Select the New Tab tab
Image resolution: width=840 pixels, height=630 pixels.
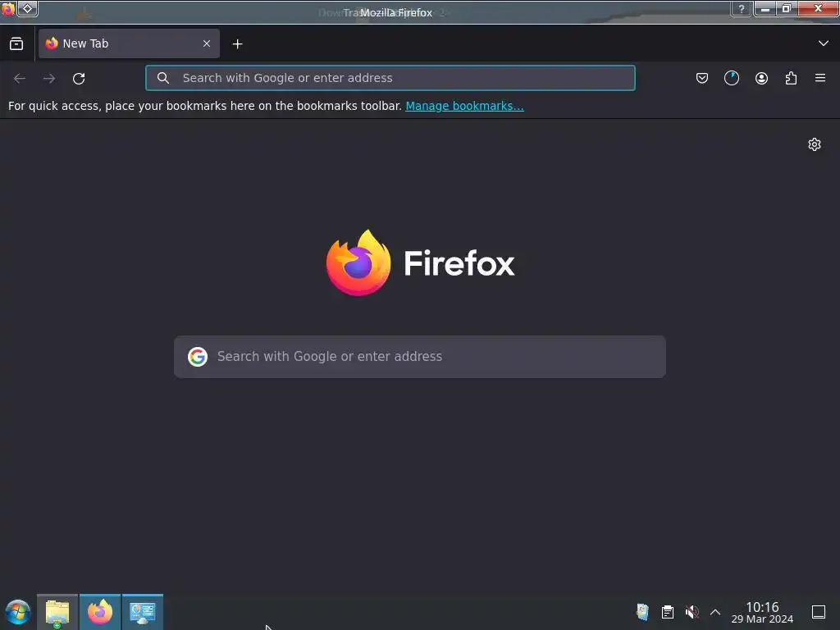click(x=129, y=43)
